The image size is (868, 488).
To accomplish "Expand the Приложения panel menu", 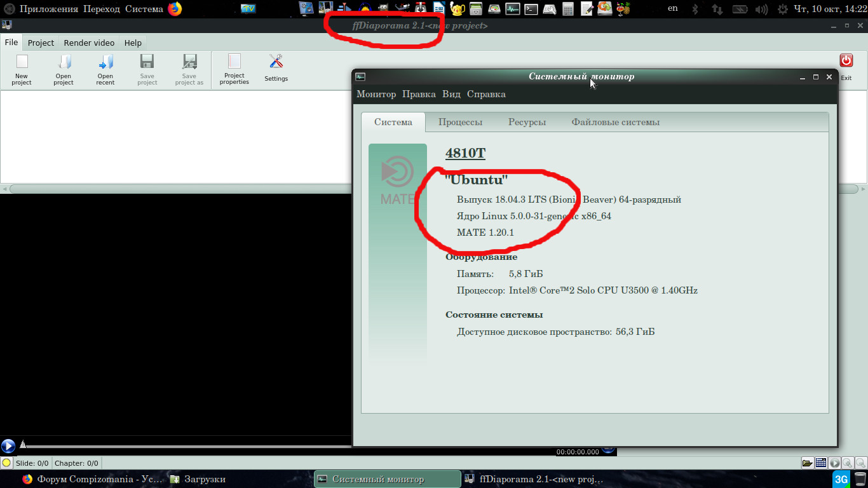I will (49, 9).
